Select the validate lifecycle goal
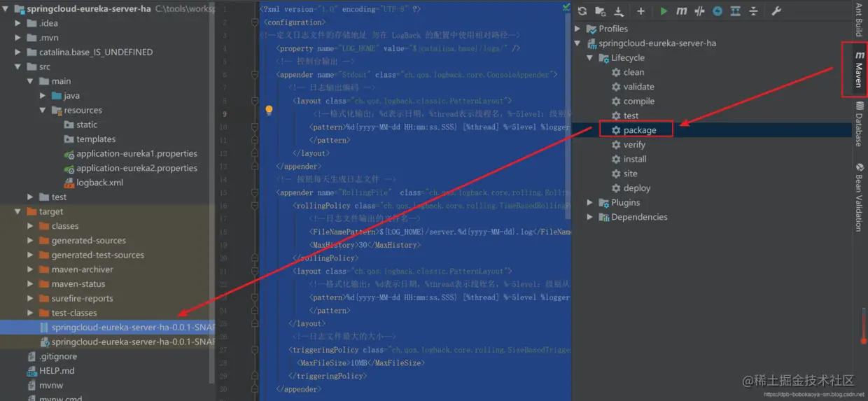Image resolution: width=868 pixels, height=401 pixels. click(633, 87)
